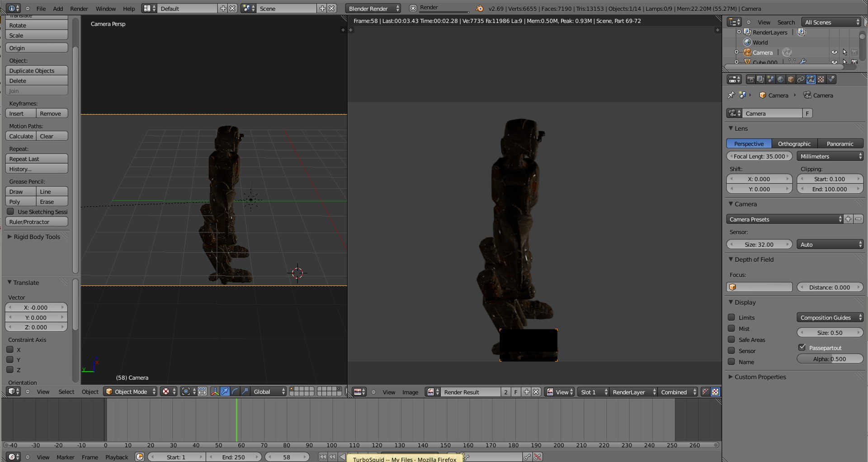This screenshot has width=868, height=462.
Task: Click the Delete object button
Action: tap(37, 81)
